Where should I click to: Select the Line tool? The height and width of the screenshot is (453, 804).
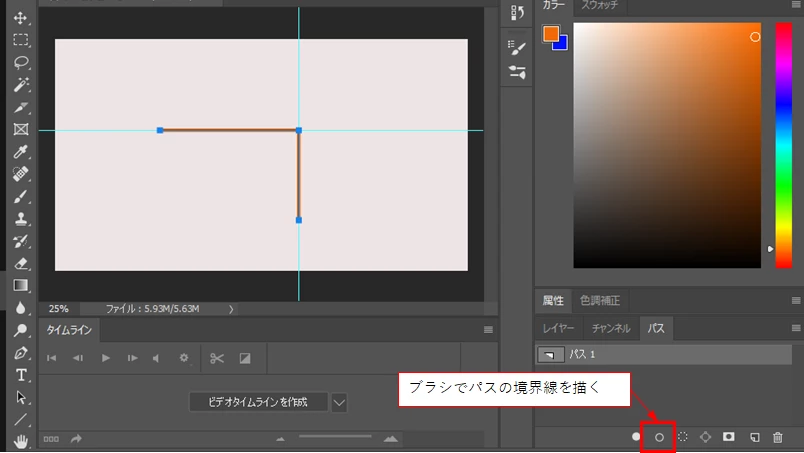tap(21, 420)
